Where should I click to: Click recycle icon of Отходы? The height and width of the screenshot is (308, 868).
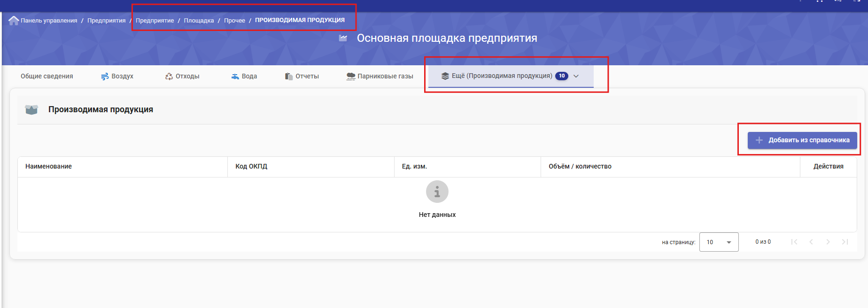click(x=169, y=77)
